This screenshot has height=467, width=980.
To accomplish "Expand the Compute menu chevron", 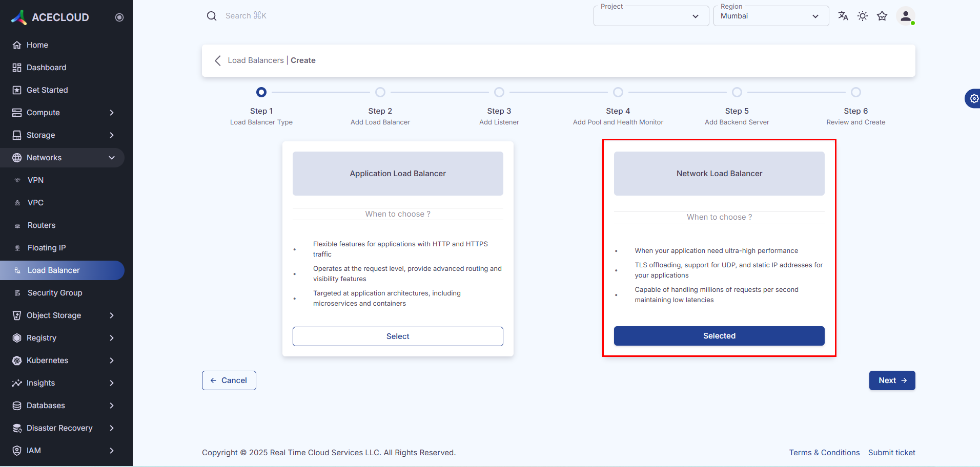I will [x=112, y=113].
